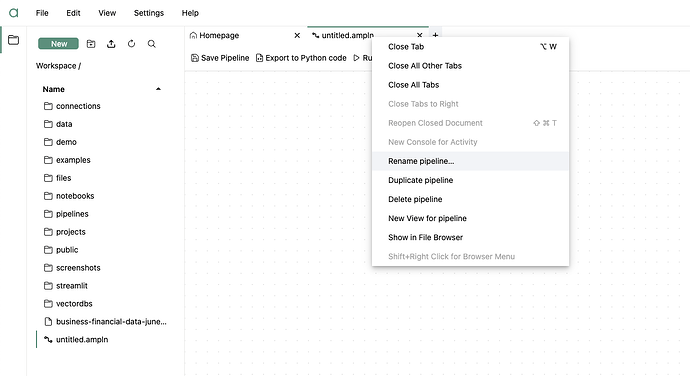
Task: Select Show in File Browser
Action: pos(470,237)
